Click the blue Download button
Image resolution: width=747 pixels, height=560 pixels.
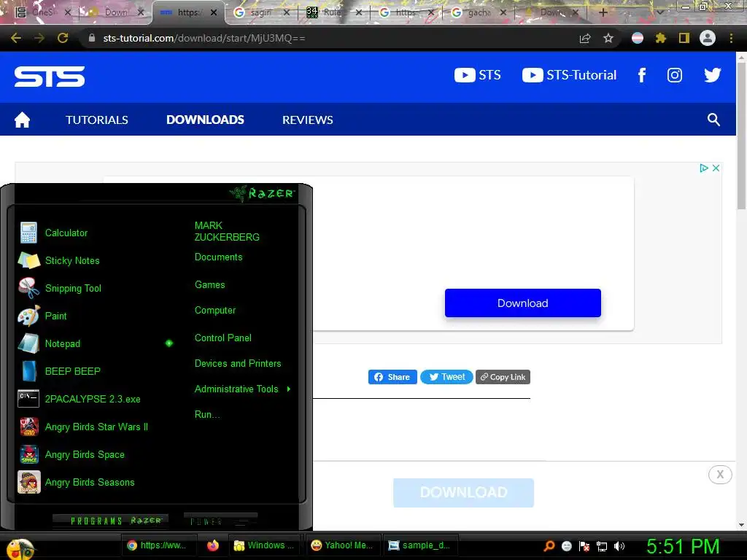522,303
